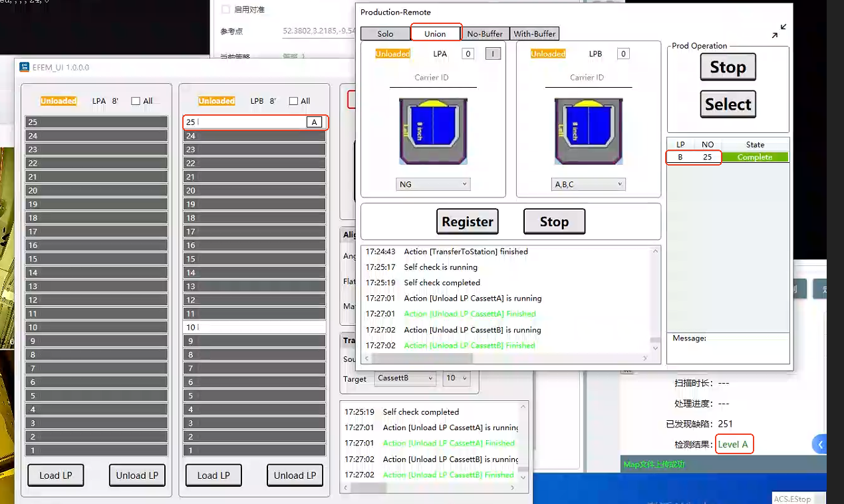Click Load LP under the LPA column
This screenshot has width=844, height=504.
tap(56, 475)
